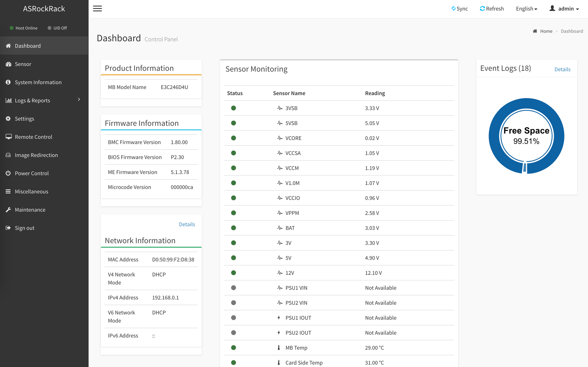
Task: Click the Settings gear icon in sidebar
Action: point(8,119)
